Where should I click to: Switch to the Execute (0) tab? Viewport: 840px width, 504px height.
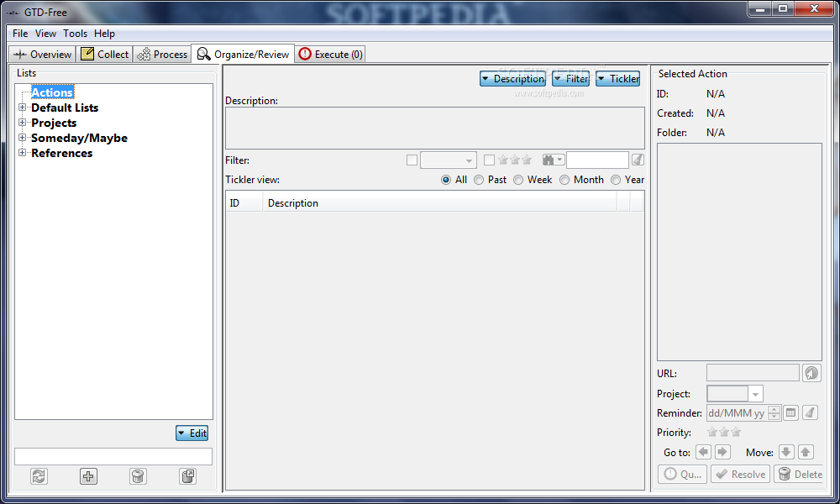(330, 54)
